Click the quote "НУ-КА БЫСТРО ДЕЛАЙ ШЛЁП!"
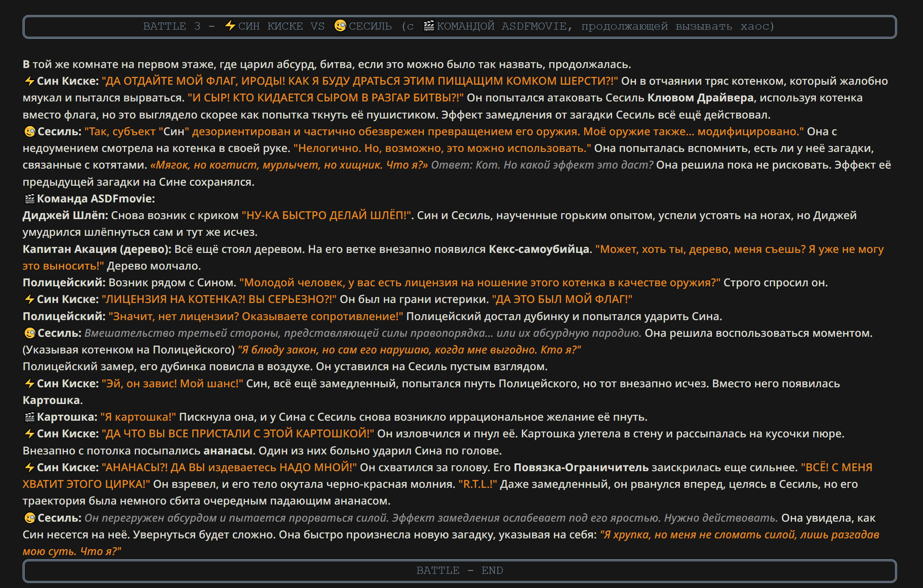This screenshot has height=588, width=923. (x=326, y=215)
